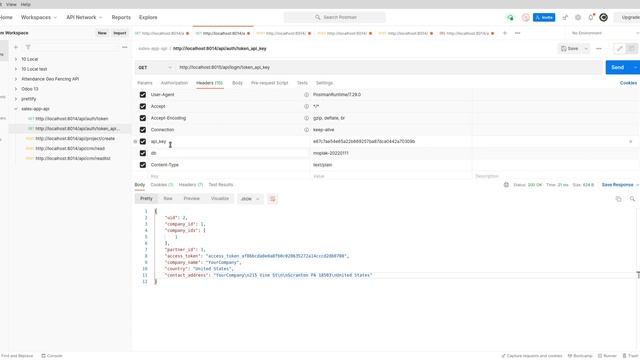
Task: Open the Save button dropdown arrow
Action: coord(586,49)
